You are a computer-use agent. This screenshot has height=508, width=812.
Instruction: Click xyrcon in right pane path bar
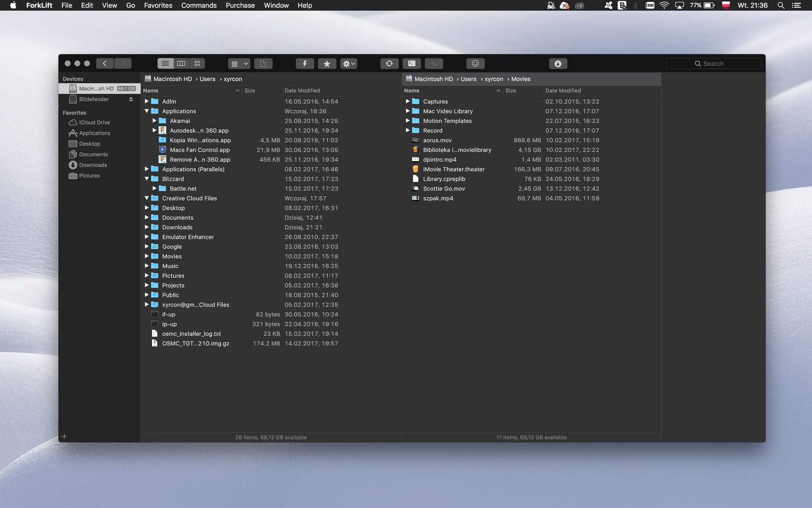(494, 79)
